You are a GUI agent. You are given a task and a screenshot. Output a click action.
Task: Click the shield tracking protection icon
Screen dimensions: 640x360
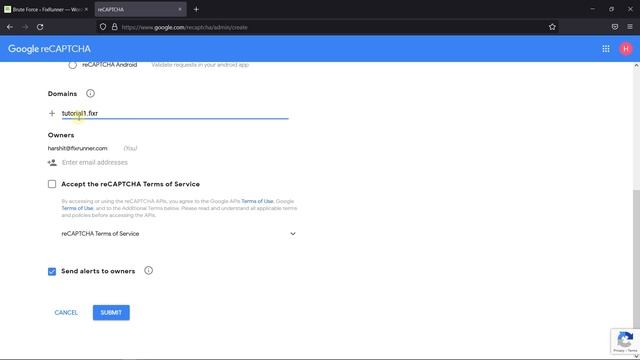point(103,27)
